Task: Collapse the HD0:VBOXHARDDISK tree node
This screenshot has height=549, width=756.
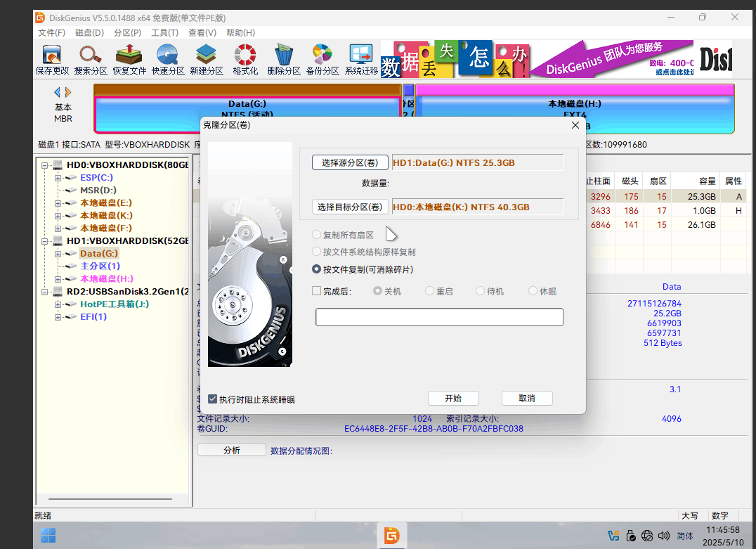Action: click(x=45, y=165)
